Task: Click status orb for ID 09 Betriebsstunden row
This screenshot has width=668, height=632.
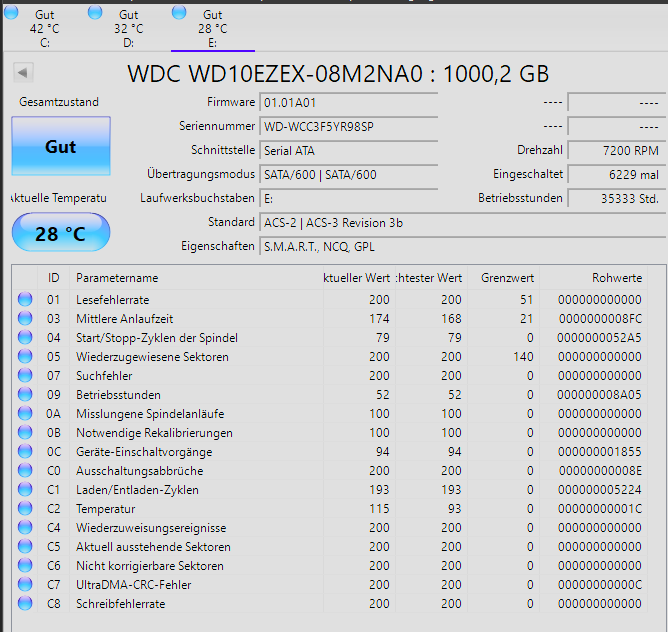Action: 25,394
